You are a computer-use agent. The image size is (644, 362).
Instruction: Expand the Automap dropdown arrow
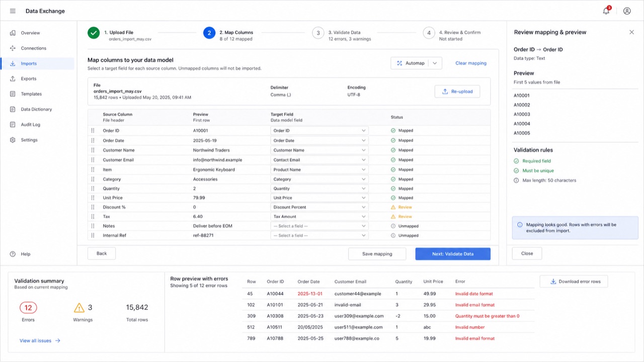click(x=435, y=63)
